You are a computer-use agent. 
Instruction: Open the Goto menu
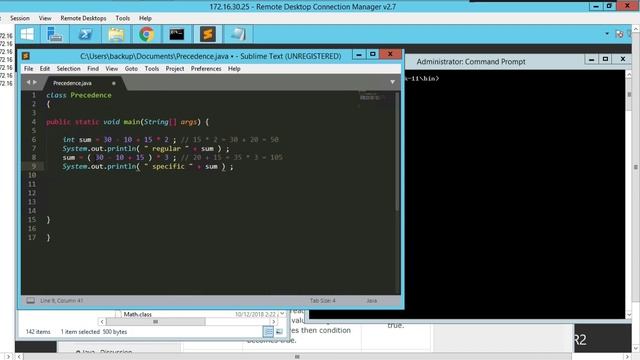click(x=131, y=69)
